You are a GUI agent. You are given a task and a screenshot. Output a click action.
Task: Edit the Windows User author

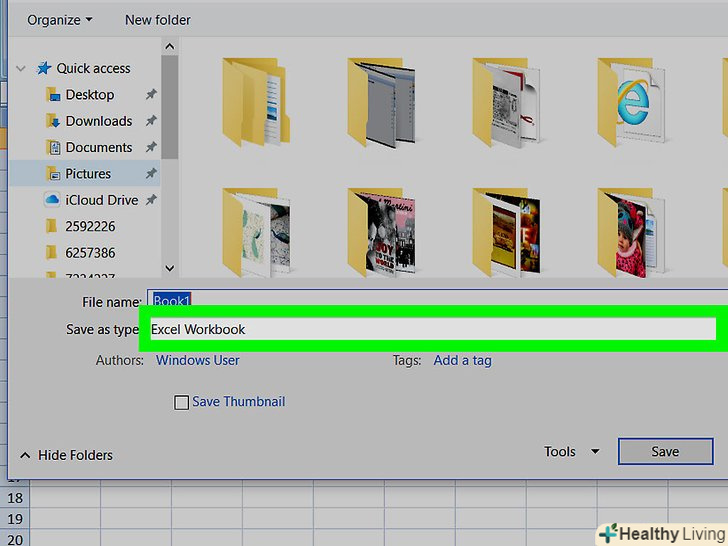click(197, 360)
